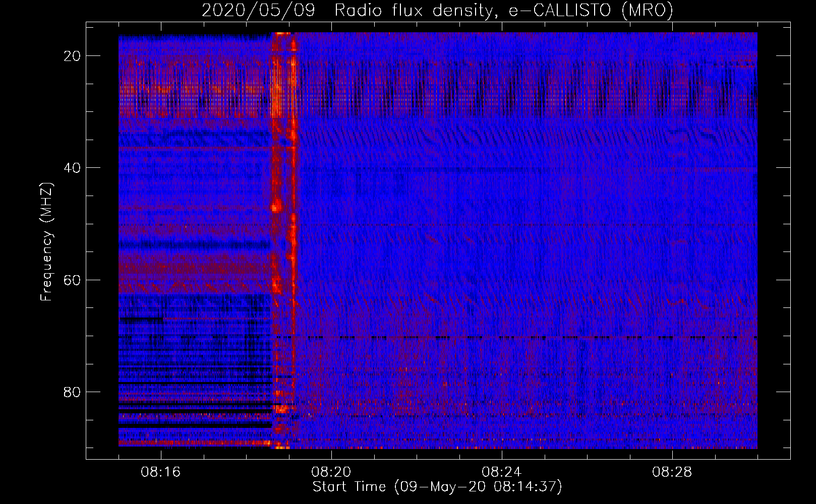Click the 80 MHz frequency tick label

[72, 392]
